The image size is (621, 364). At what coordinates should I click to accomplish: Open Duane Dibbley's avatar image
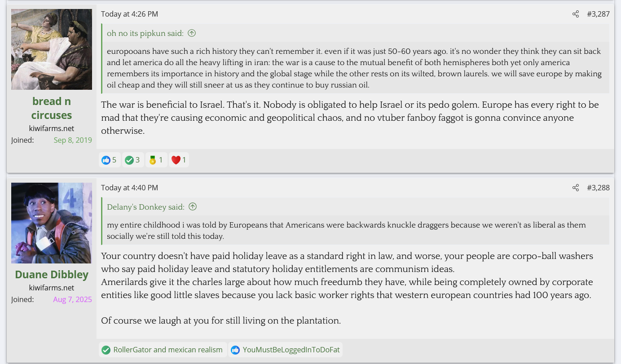click(x=52, y=223)
